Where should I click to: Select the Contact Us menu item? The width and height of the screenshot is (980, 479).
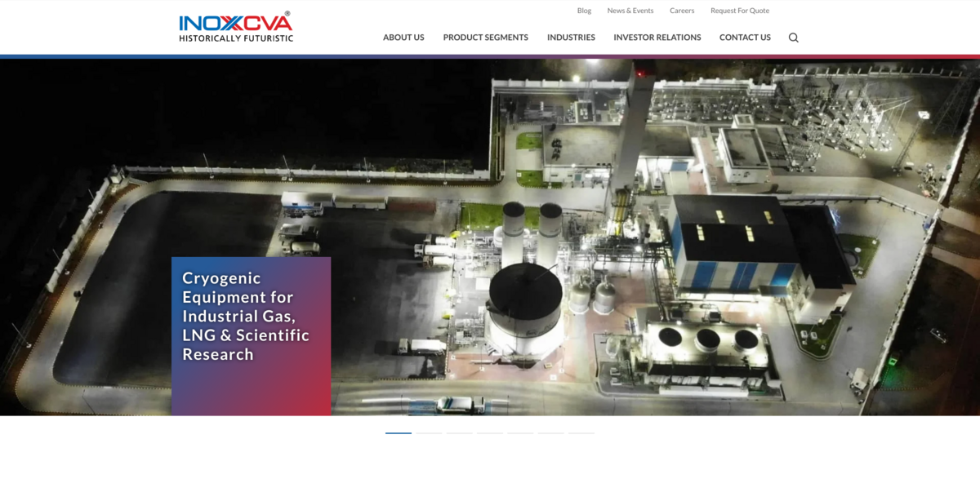click(745, 38)
